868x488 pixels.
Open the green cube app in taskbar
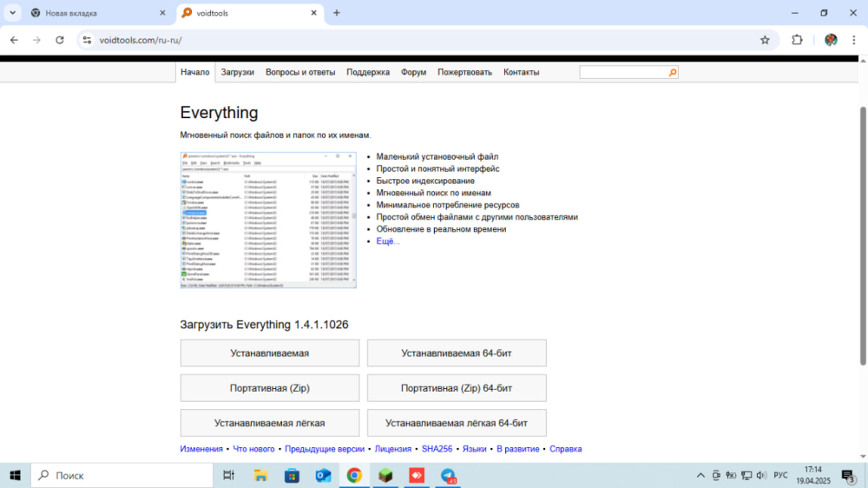tap(386, 475)
